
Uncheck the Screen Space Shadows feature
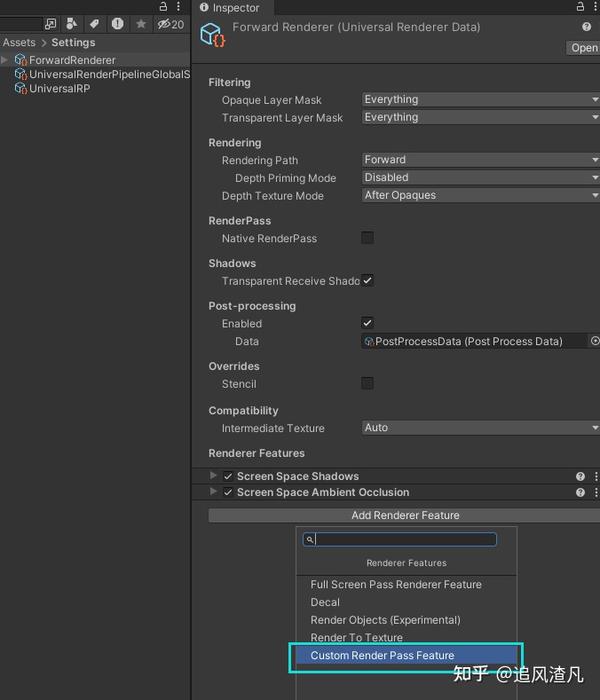(x=228, y=476)
